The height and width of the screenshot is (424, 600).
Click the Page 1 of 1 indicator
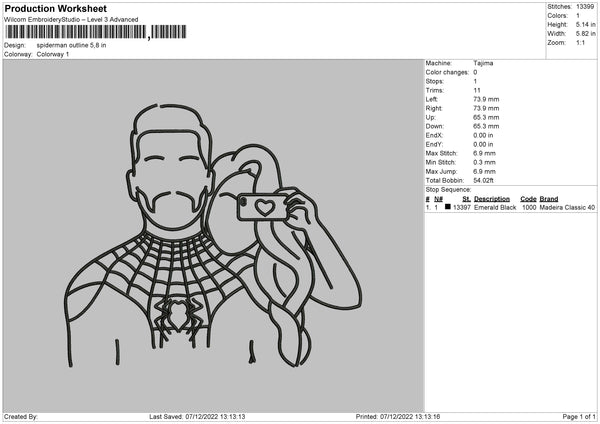click(x=579, y=417)
